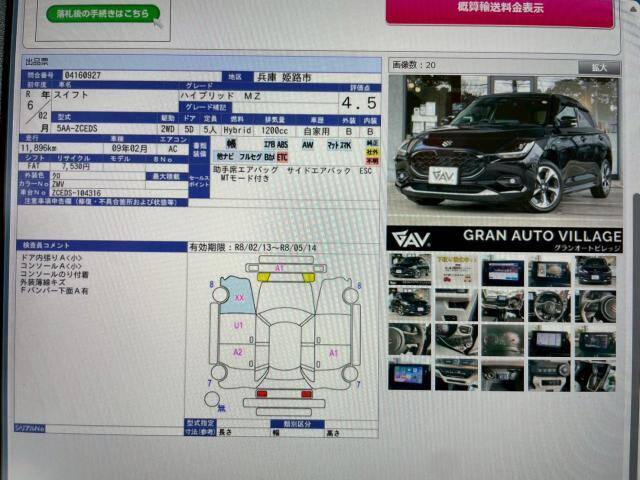This screenshot has width=640, height=480.
Task: Select the first thumbnail in the second row
Action: tap(410, 304)
